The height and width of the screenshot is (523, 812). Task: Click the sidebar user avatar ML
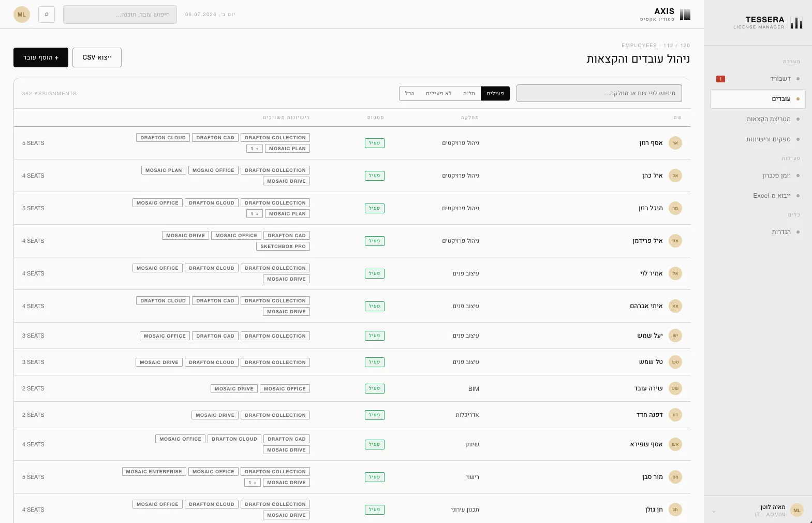click(797, 510)
